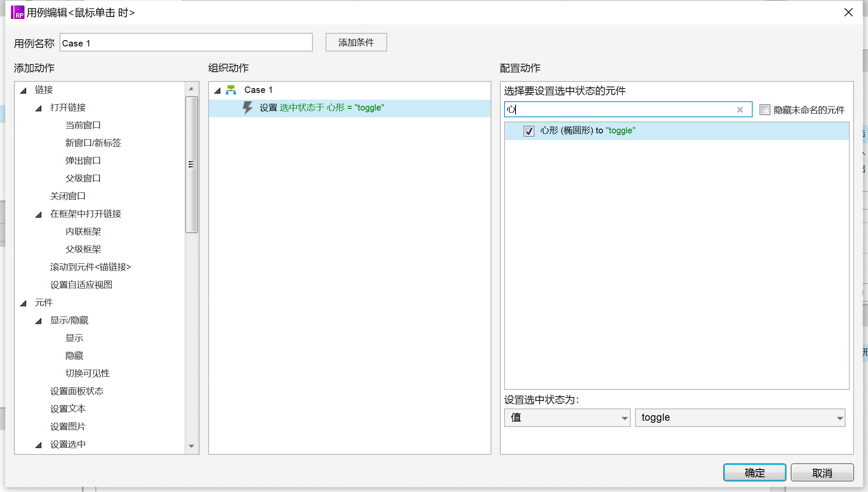
Task: Select the 父级框架 action
Action: tap(83, 249)
